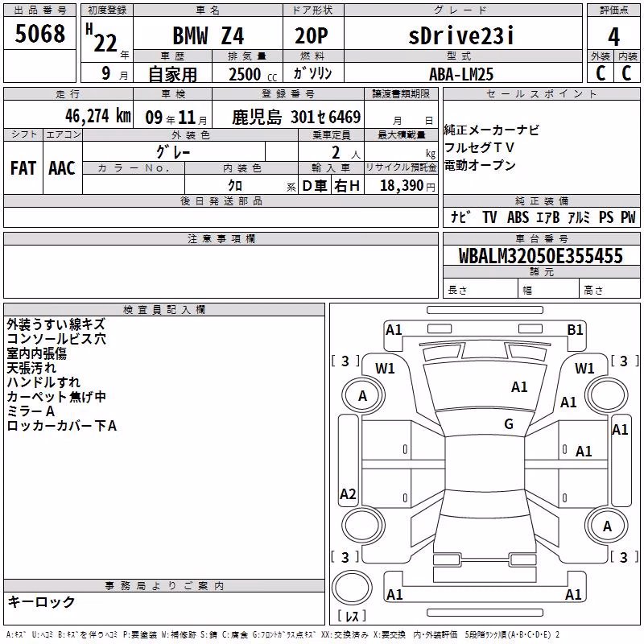Screen dimensions: 644x644
Task: Select vehicle history 自家用
Action: coord(172,74)
